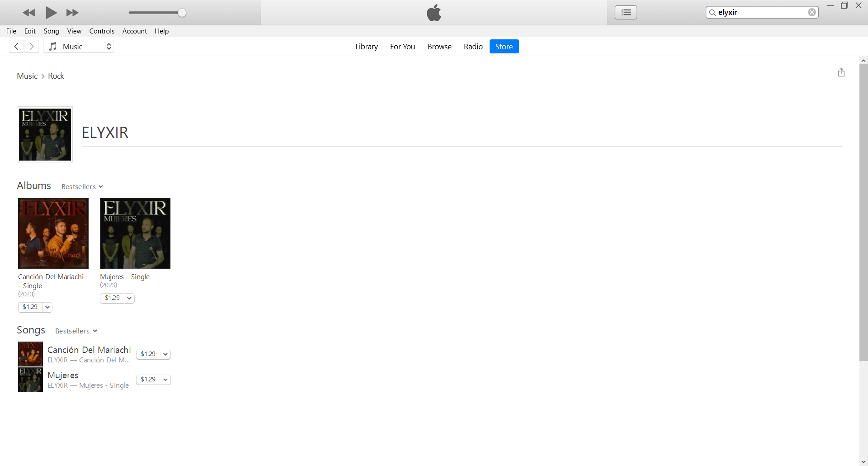The image size is (868, 466).
Task: Go forward with the right arrow button
Action: pyautogui.click(x=32, y=47)
